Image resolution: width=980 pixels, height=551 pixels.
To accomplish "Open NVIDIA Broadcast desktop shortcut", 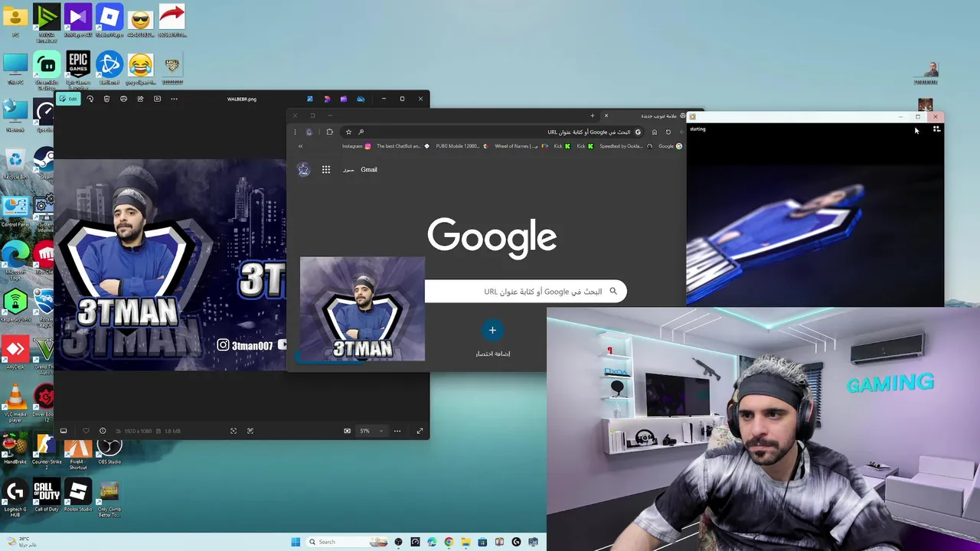I will tap(46, 21).
